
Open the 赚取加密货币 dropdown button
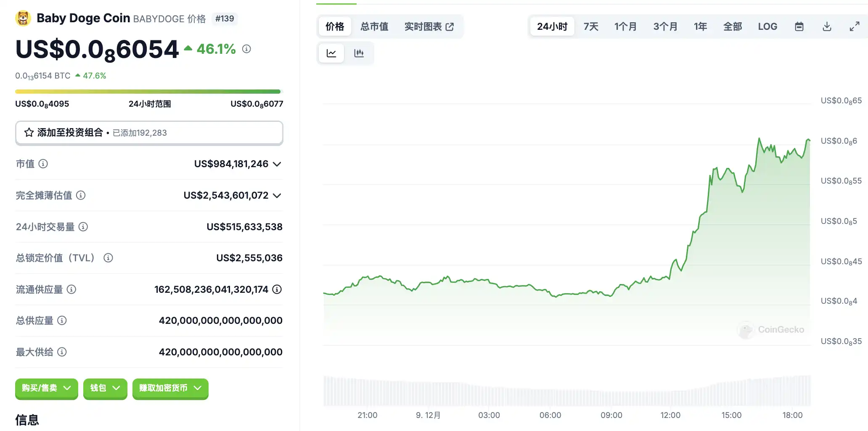(170, 388)
